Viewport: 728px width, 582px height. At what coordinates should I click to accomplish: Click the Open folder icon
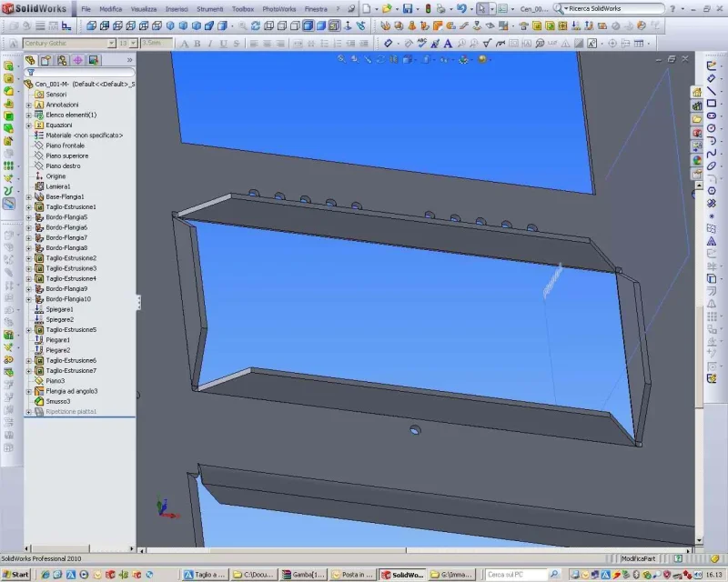tap(387, 9)
